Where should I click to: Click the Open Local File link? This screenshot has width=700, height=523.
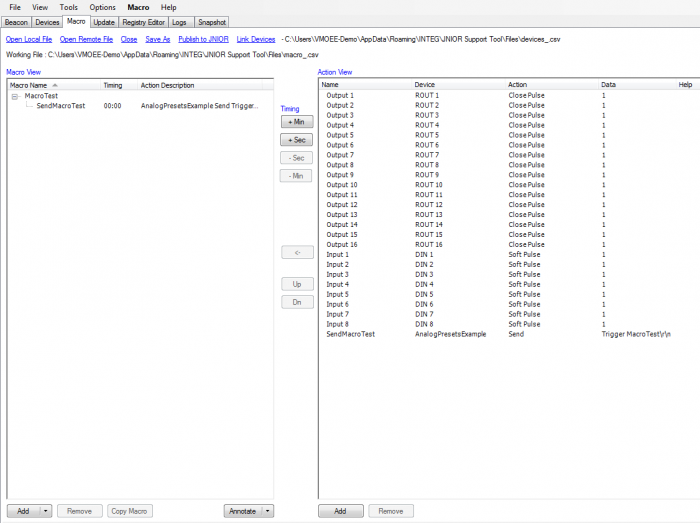coord(29,39)
